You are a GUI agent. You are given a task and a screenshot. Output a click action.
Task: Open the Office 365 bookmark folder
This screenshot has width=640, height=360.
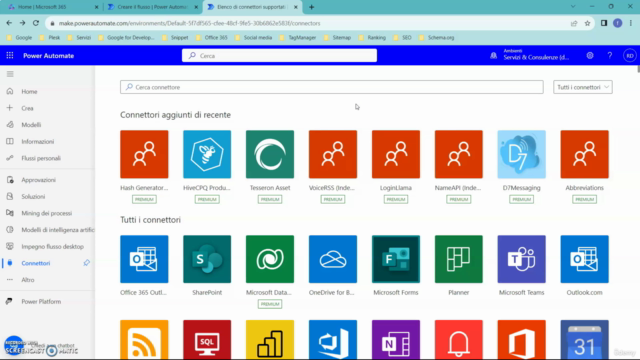tap(211, 38)
